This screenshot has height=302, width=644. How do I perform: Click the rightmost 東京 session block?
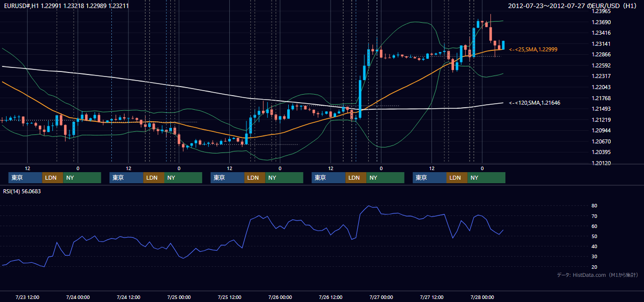tap(429, 178)
